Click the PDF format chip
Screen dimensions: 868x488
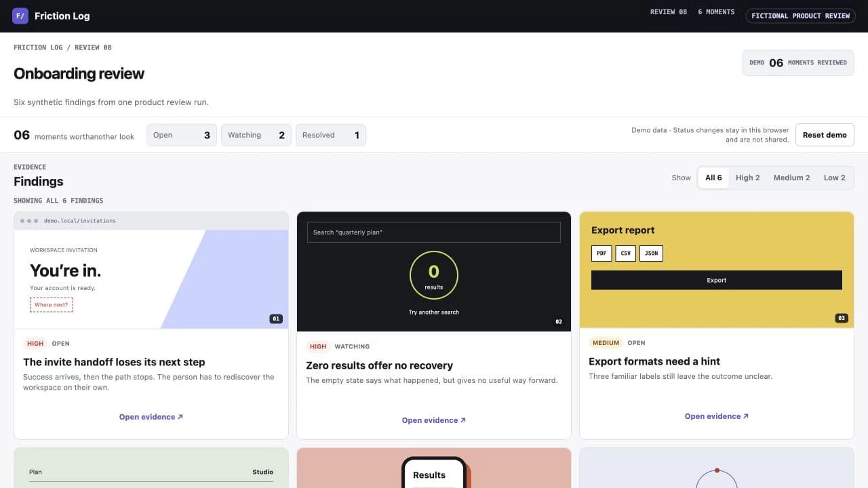point(601,253)
